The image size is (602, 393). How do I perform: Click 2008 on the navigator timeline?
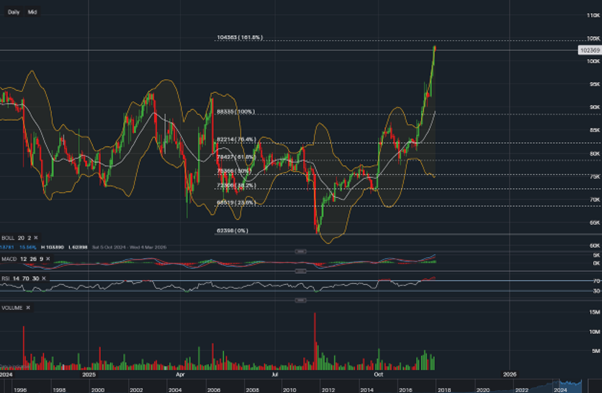[x=252, y=390]
